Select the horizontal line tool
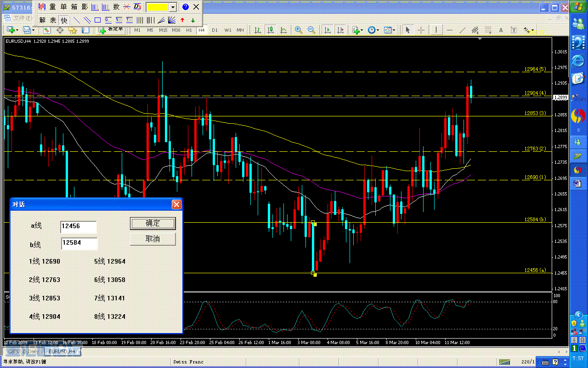Image resolution: width=588 pixels, height=368 pixels. point(450,30)
